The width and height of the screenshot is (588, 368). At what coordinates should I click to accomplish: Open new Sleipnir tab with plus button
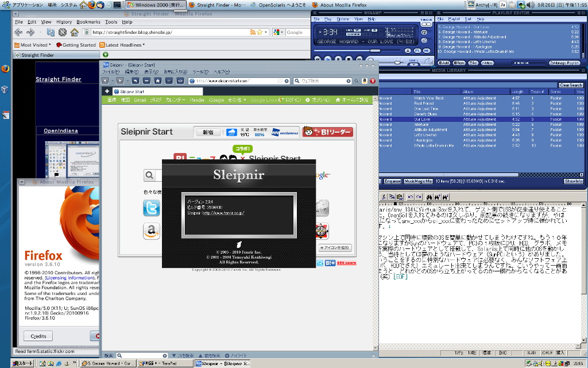coord(107,91)
